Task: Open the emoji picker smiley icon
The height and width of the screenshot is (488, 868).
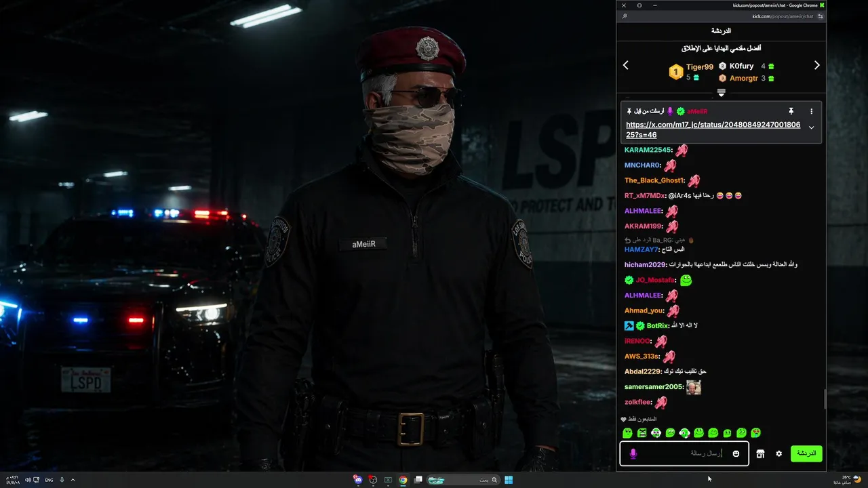Action: (736, 453)
